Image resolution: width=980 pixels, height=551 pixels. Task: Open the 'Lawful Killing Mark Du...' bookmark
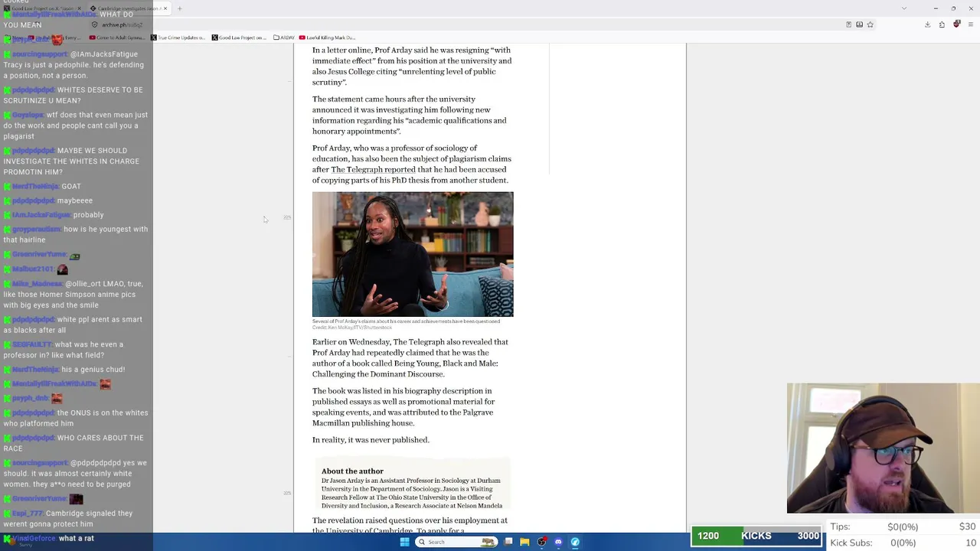[328, 37]
